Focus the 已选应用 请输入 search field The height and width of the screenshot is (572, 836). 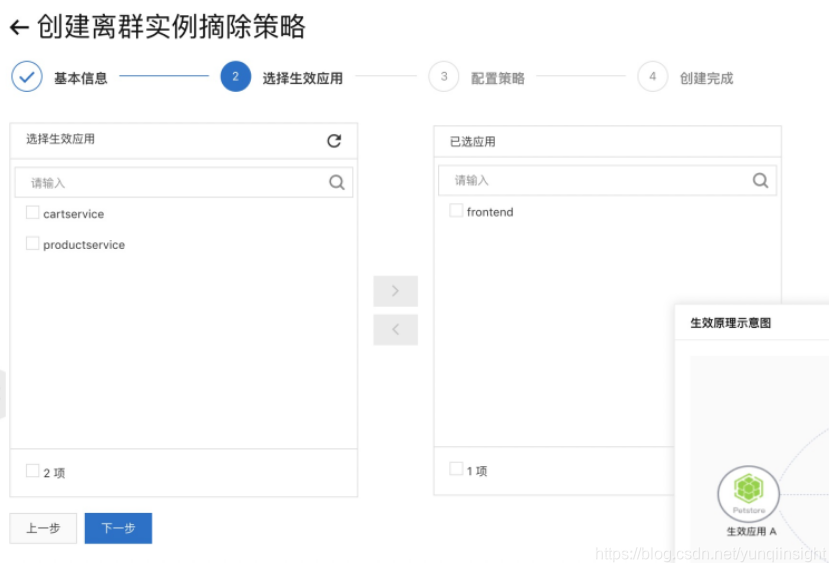pyautogui.click(x=607, y=181)
